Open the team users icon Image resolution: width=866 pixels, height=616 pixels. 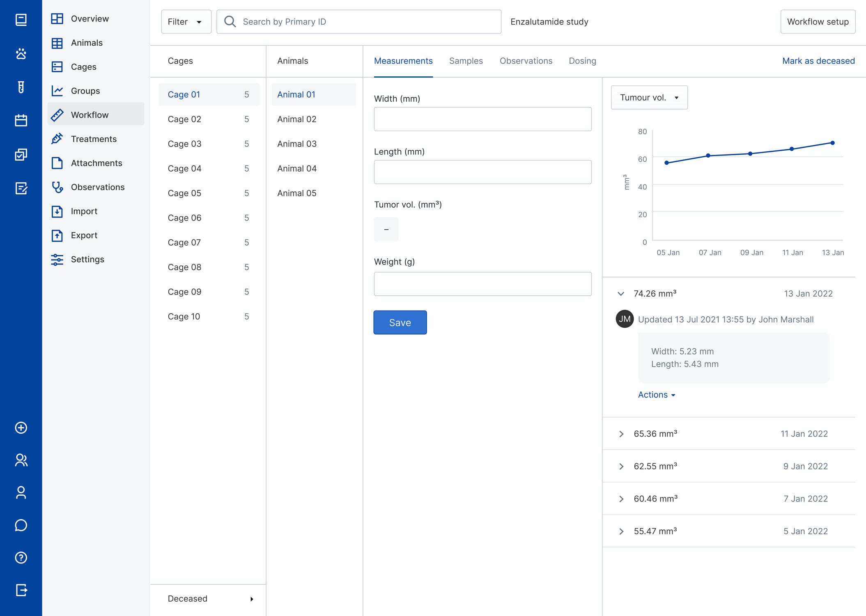click(x=21, y=460)
